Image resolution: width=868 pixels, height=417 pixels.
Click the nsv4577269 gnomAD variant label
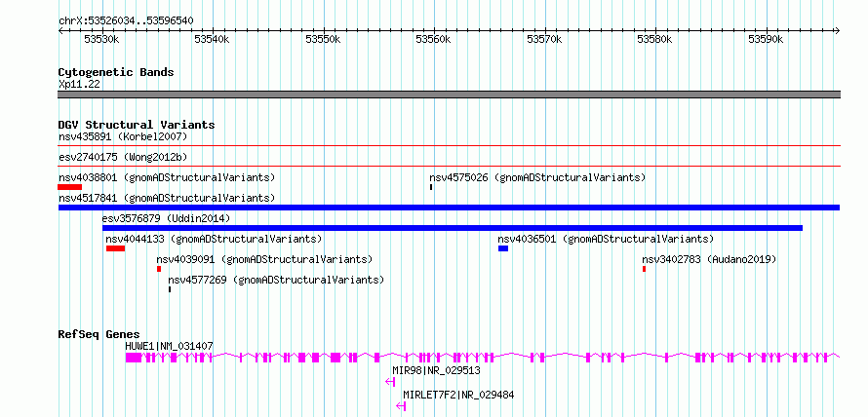(276, 280)
